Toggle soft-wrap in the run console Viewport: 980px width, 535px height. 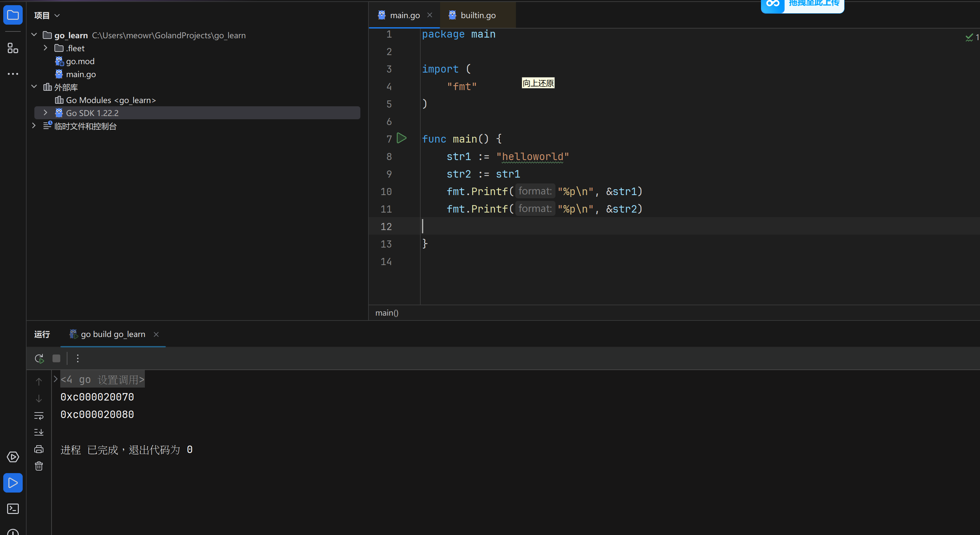click(39, 415)
